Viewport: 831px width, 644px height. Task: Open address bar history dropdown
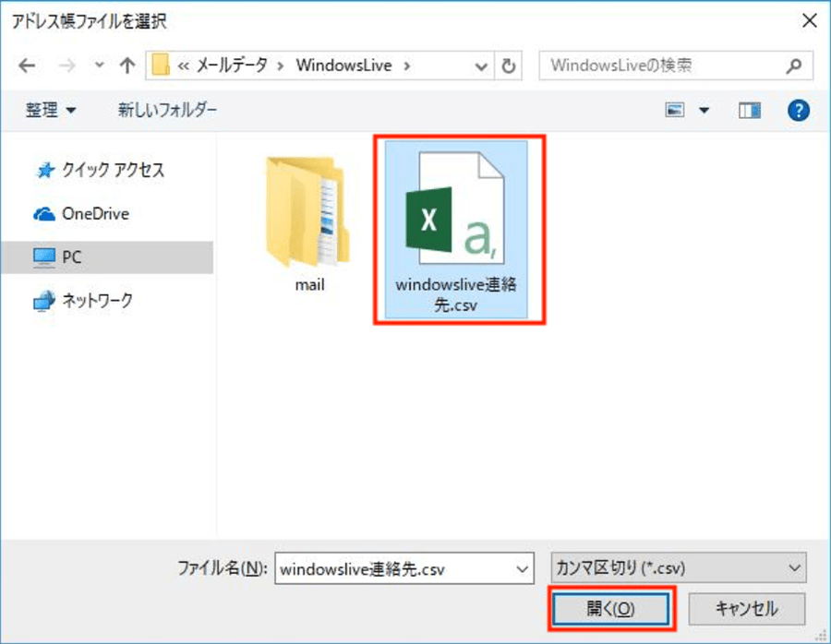[481, 66]
